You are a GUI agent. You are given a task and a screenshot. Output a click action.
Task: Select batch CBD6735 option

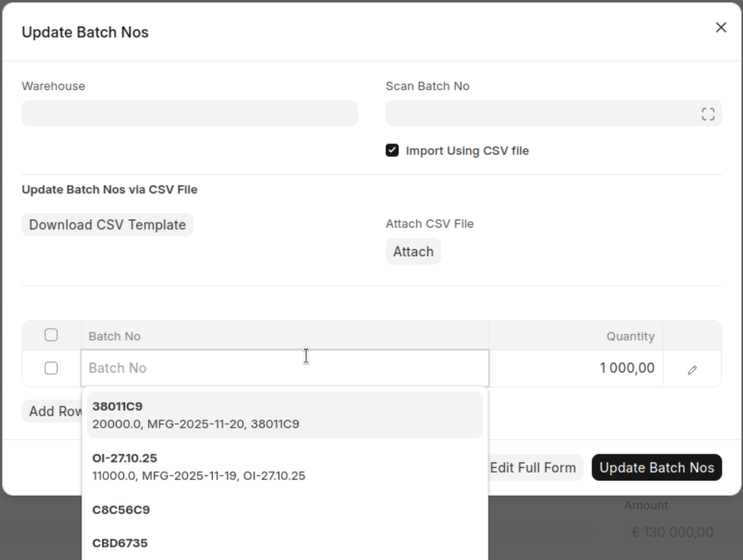pyautogui.click(x=285, y=543)
